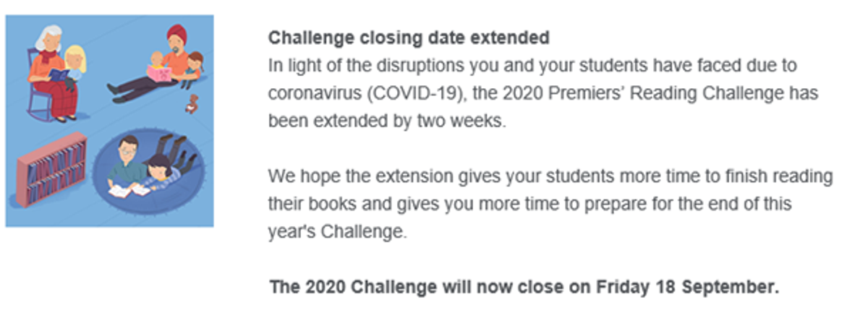Click the small teddy bear toy
Image resolution: width=868 pixels, height=310 pixels.
192,104
